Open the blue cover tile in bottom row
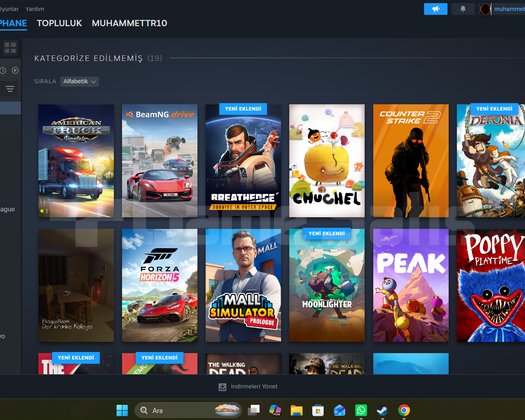Screen dimensions: 525x420 pos(411,363)
